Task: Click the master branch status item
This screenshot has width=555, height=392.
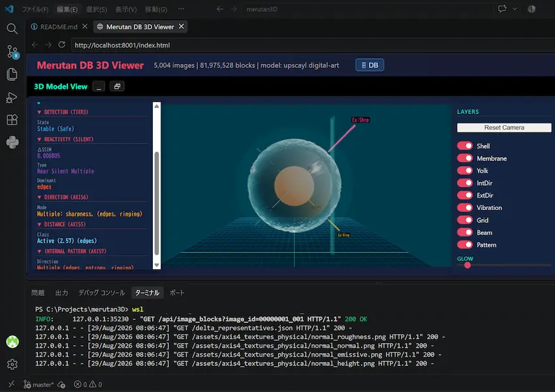Action: (x=39, y=385)
